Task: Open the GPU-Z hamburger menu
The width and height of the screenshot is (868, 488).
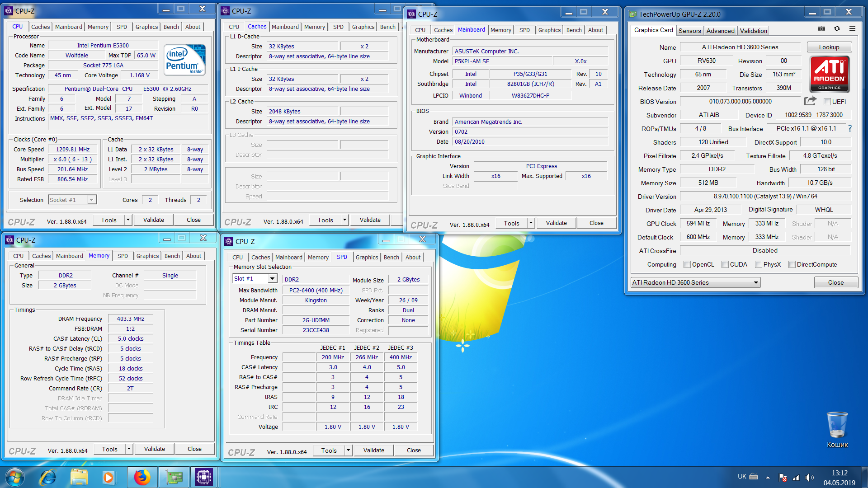Action: [852, 29]
